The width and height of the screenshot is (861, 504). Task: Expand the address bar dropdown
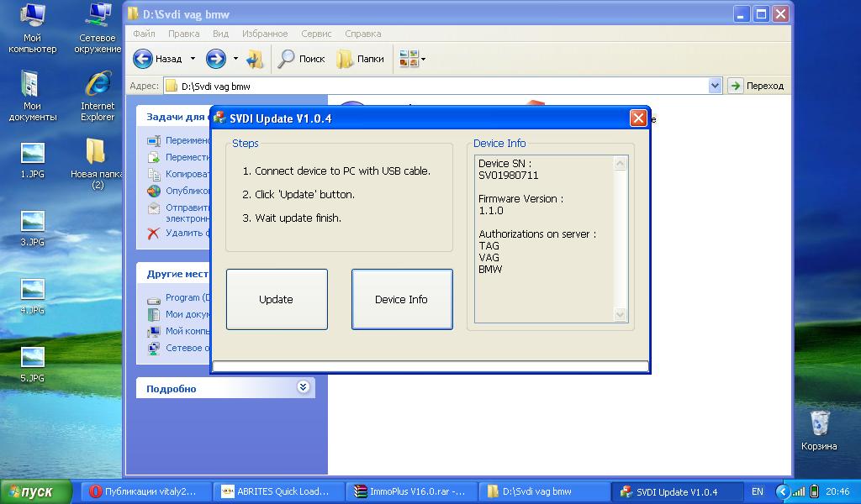click(715, 86)
